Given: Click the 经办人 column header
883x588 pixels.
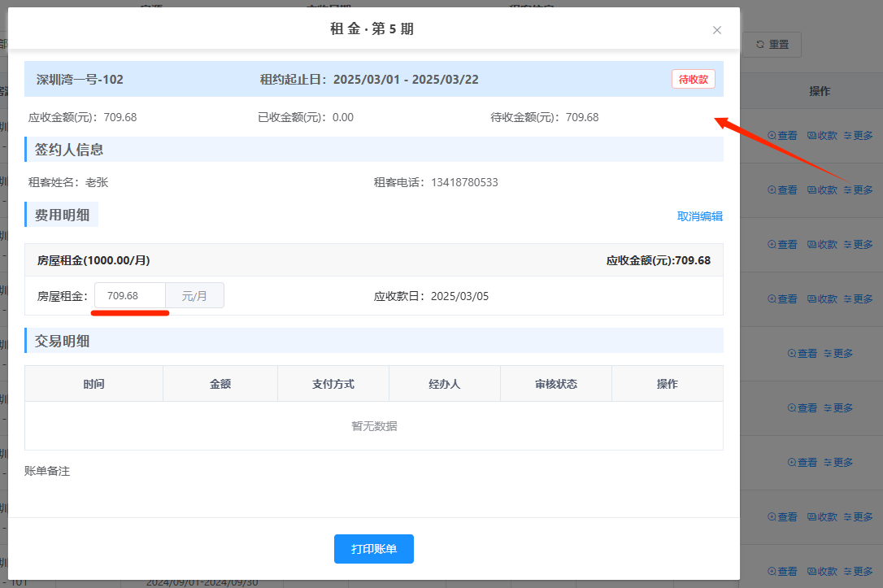Looking at the screenshot, I should 445,384.
